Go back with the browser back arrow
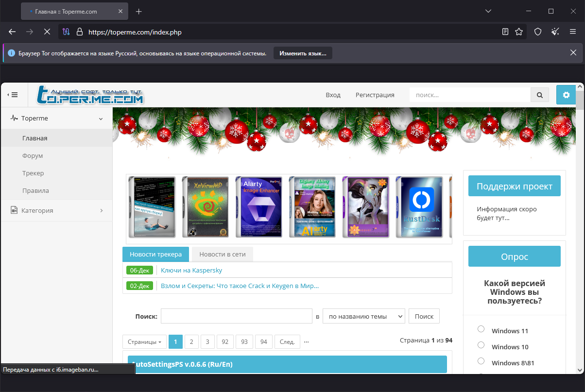This screenshot has width=585, height=392. pos(13,32)
